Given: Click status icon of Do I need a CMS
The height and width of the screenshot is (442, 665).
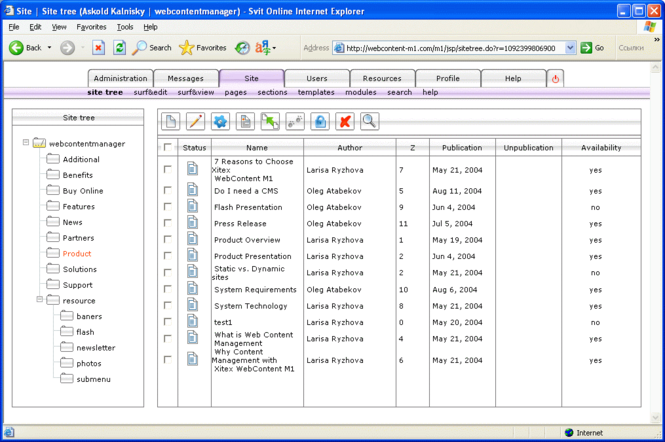Looking at the screenshot, I should click(193, 189).
